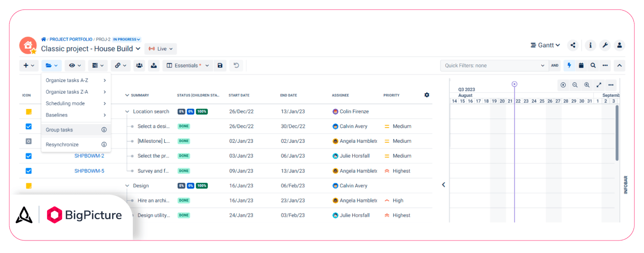Toggle the lightning quick filter button

[569, 65]
